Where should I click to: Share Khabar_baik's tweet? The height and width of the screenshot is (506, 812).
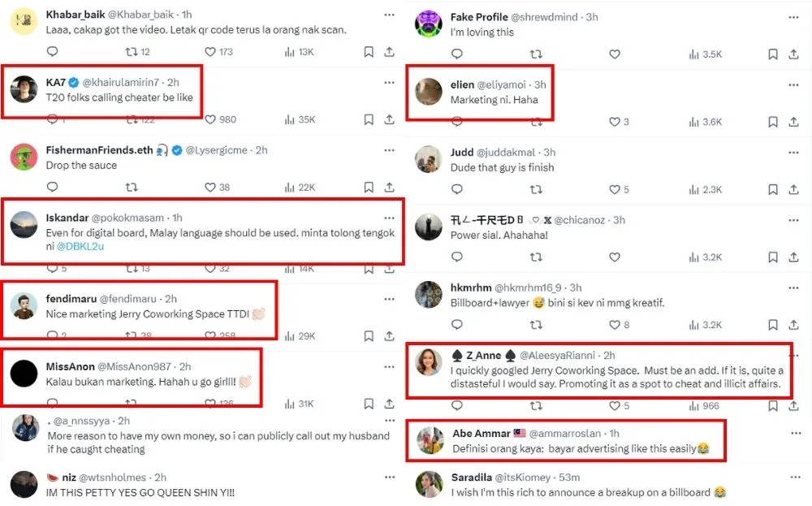click(390, 52)
